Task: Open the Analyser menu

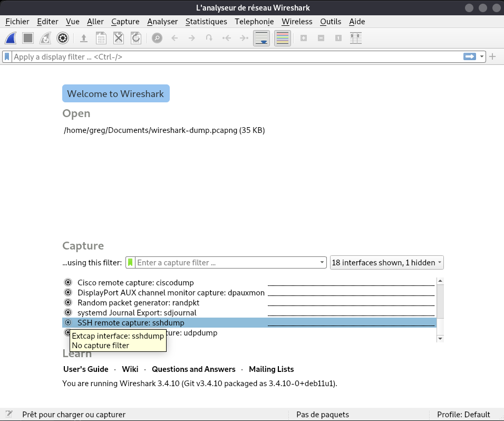Action: tap(162, 22)
